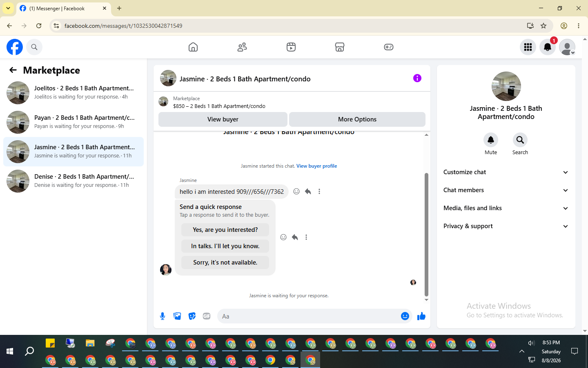This screenshot has height=368, width=588.
Task: Open Sticky Notes from the taskbar
Action: pyautogui.click(x=50, y=343)
